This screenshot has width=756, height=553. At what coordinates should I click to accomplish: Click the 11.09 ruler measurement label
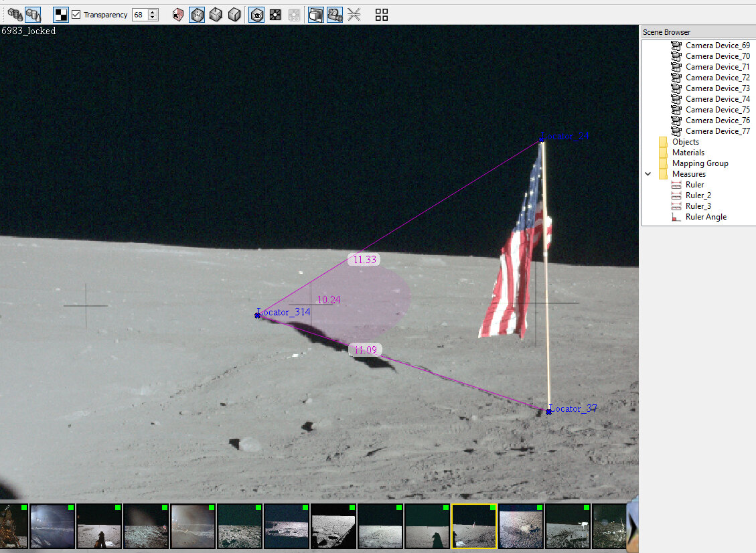tap(366, 349)
